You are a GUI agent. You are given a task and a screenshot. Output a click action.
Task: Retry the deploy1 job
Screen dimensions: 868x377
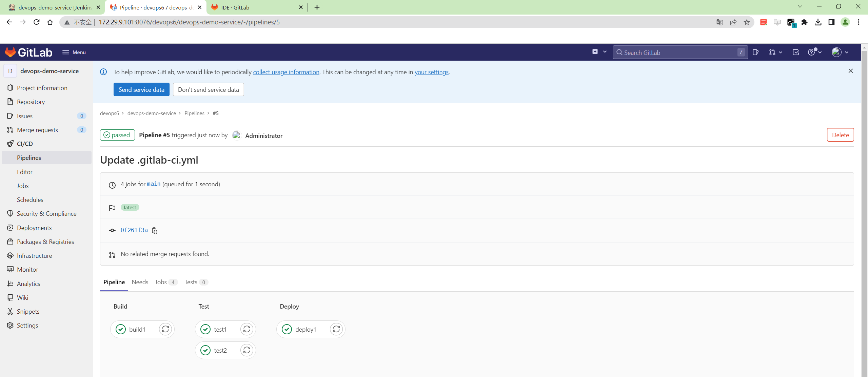point(336,329)
